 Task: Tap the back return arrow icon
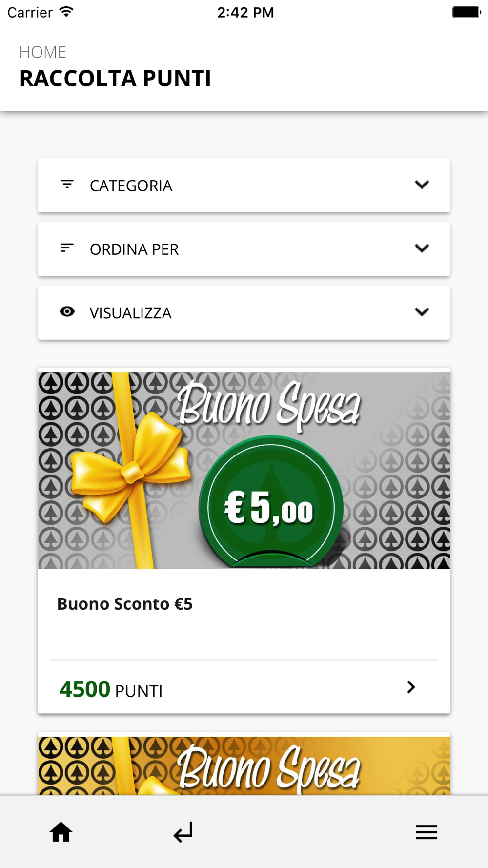pyautogui.click(x=183, y=832)
